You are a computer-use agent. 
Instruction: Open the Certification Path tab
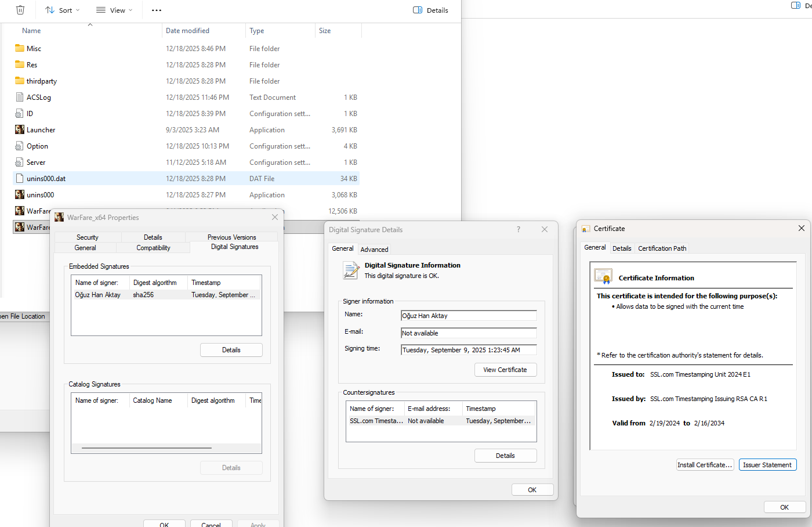point(662,248)
